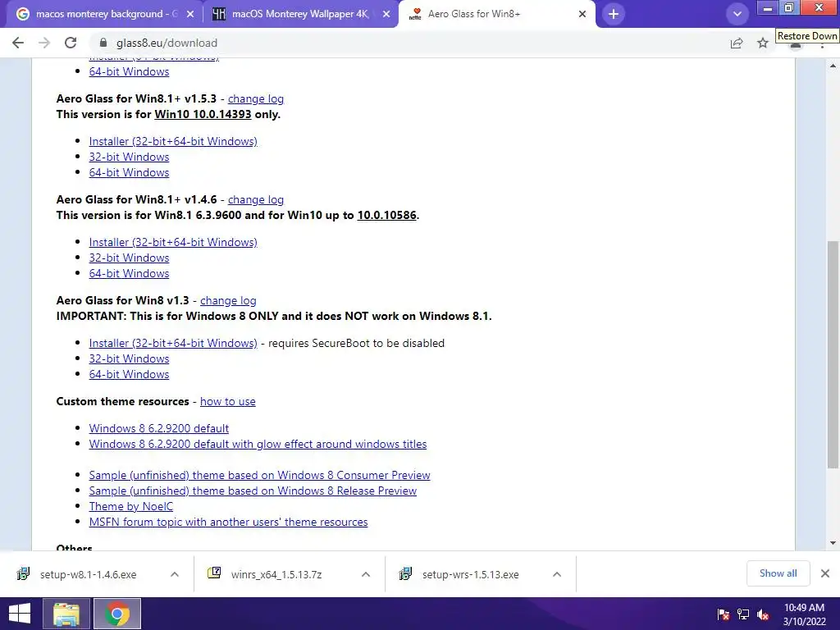Go back to previous page
The width and height of the screenshot is (840, 630).
(x=18, y=43)
